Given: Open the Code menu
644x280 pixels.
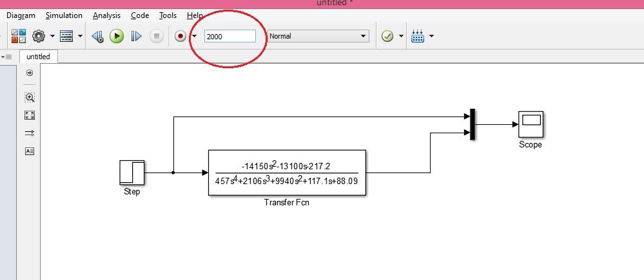Looking at the screenshot, I should [140, 15].
